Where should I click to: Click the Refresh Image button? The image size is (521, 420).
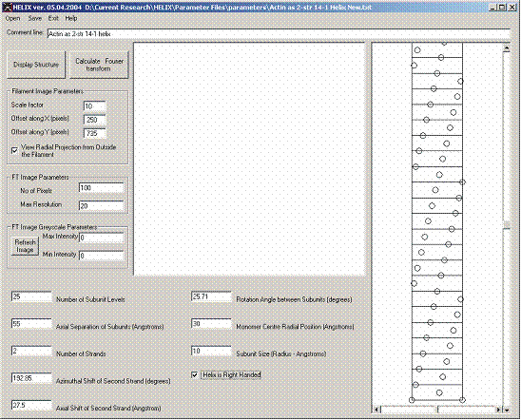coord(25,246)
